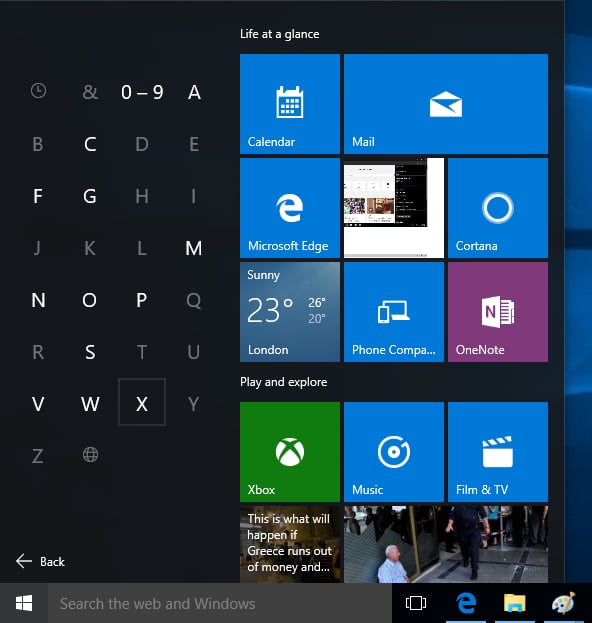Open Task View from the taskbar

pos(416,603)
